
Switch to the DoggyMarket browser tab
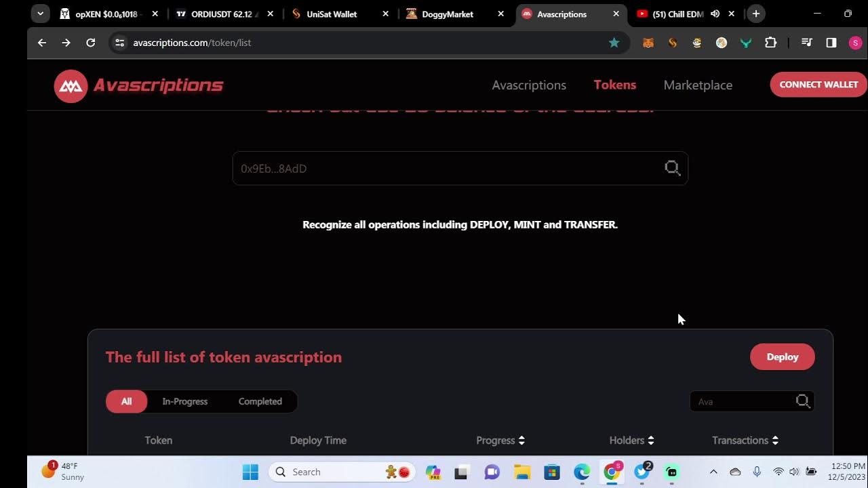[x=448, y=14]
